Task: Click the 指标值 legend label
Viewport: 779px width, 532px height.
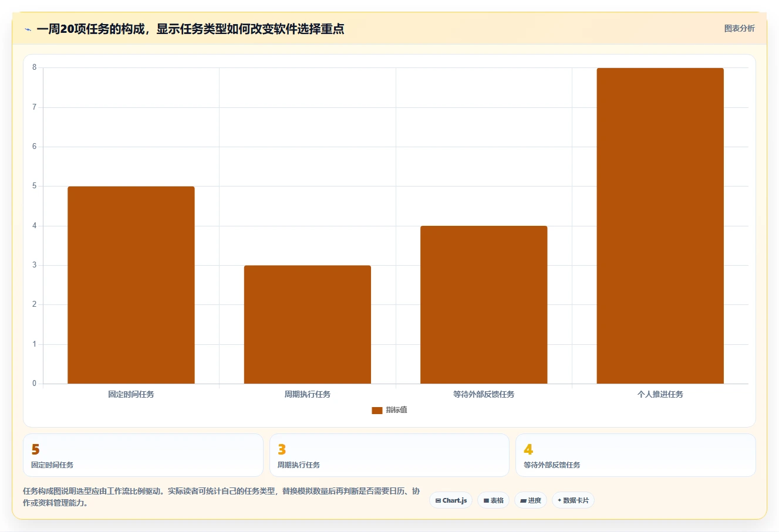Action: tap(396, 410)
